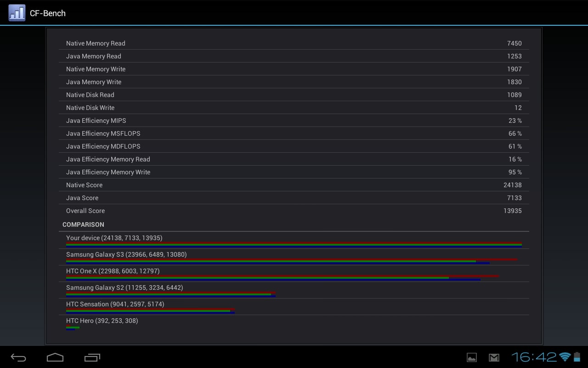Tap the 13935 overall score value
The height and width of the screenshot is (368, 588).
point(513,211)
